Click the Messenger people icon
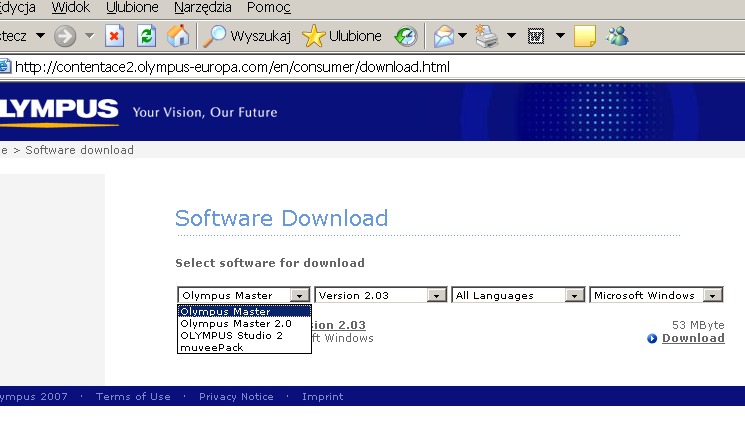Image resolution: width=745 pixels, height=426 pixels. [617, 37]
